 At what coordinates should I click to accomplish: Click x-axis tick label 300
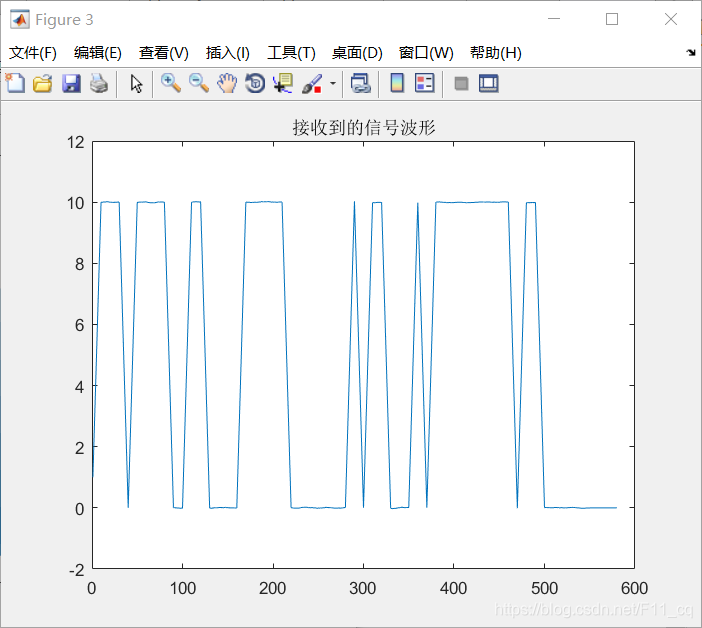363,588
